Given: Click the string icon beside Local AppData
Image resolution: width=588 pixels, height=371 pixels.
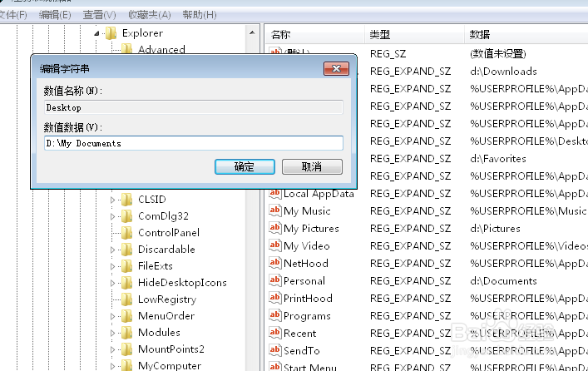Looking at the screenshot, I should pyautogui.click(x=275, y=194).
